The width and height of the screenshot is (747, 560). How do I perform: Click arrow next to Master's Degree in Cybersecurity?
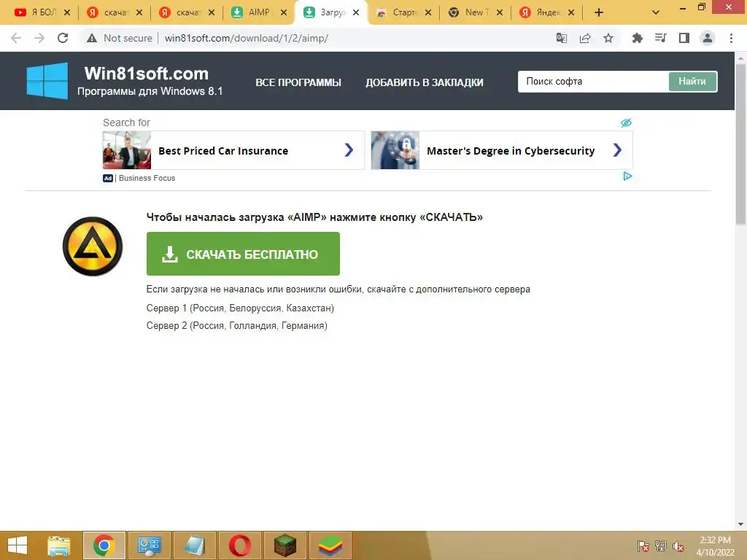617,150
